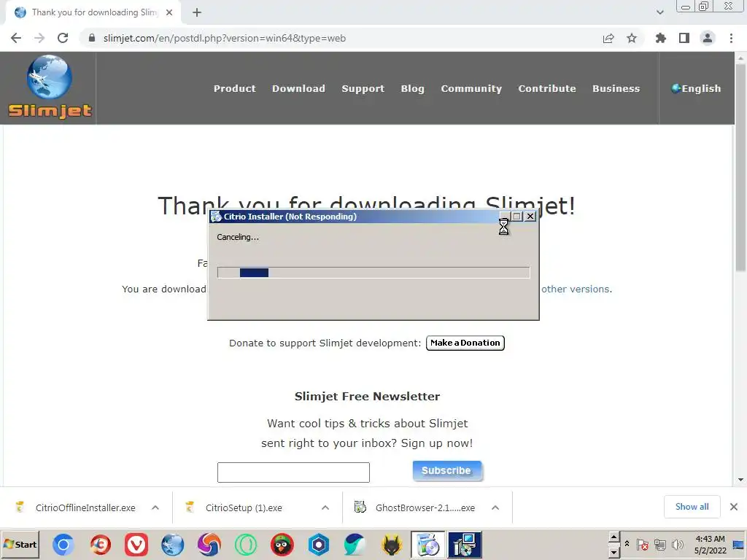Toggle the browser side panel
The width and height of the screenshot is (747, 560).
[x=684, y=38]
